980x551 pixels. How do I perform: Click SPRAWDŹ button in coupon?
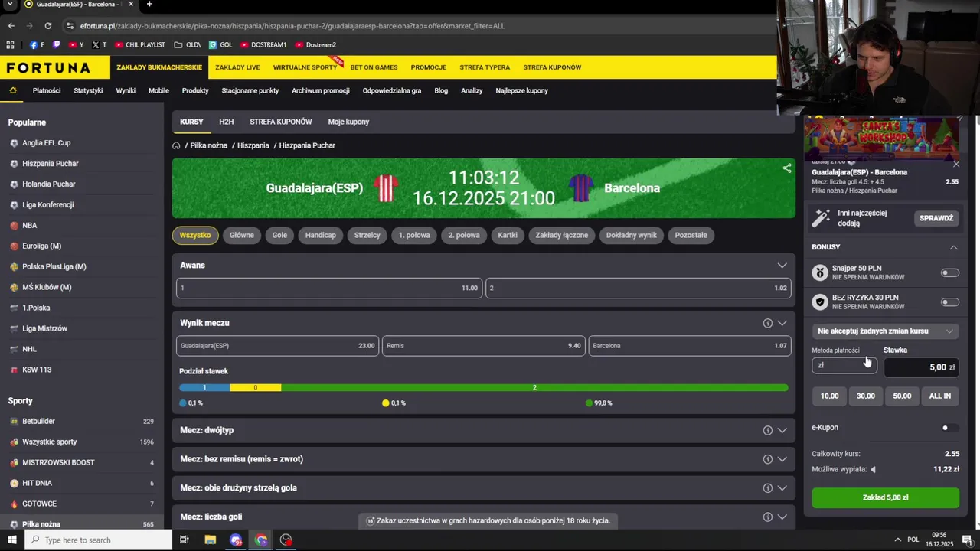[936, 218]
